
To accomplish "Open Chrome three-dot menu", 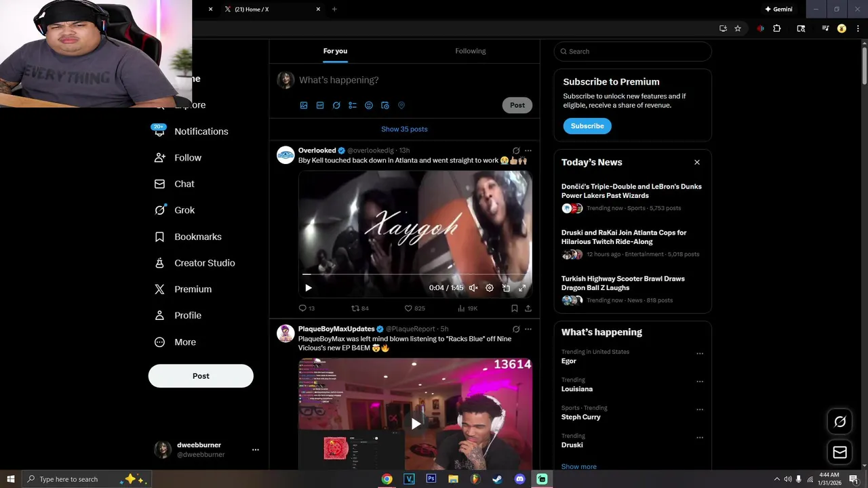I will click(858, 28).
